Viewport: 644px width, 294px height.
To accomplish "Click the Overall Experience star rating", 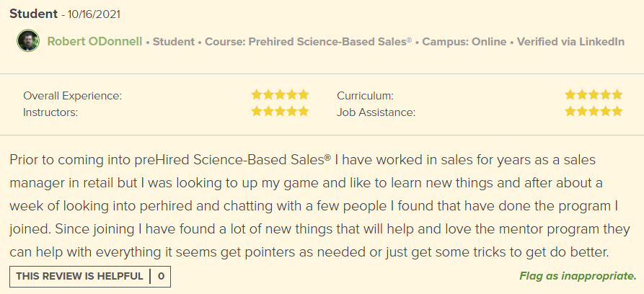I will point(280,94).
